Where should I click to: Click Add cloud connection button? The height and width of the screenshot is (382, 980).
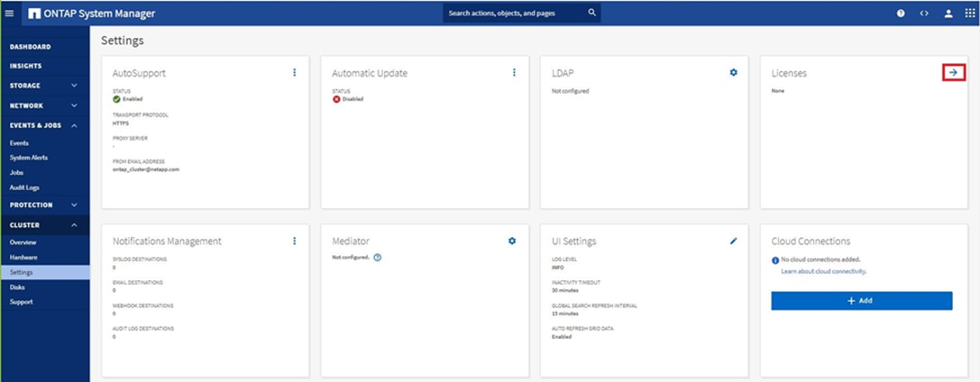(x=861, y=300)
